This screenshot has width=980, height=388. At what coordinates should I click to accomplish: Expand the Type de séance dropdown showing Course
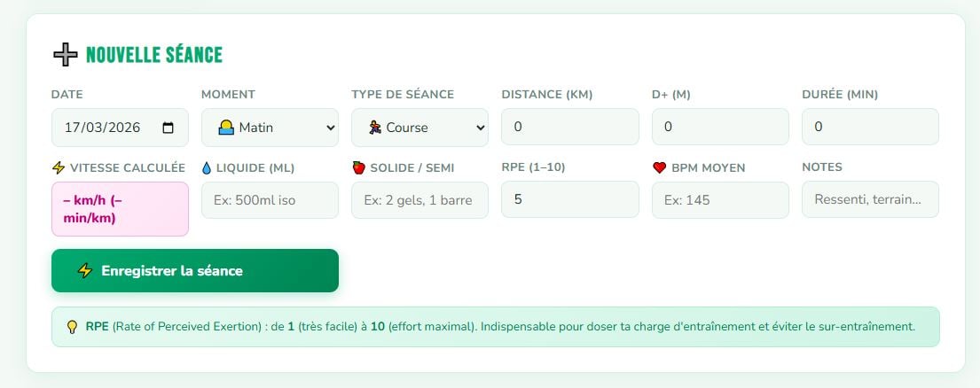coord(419,128)
